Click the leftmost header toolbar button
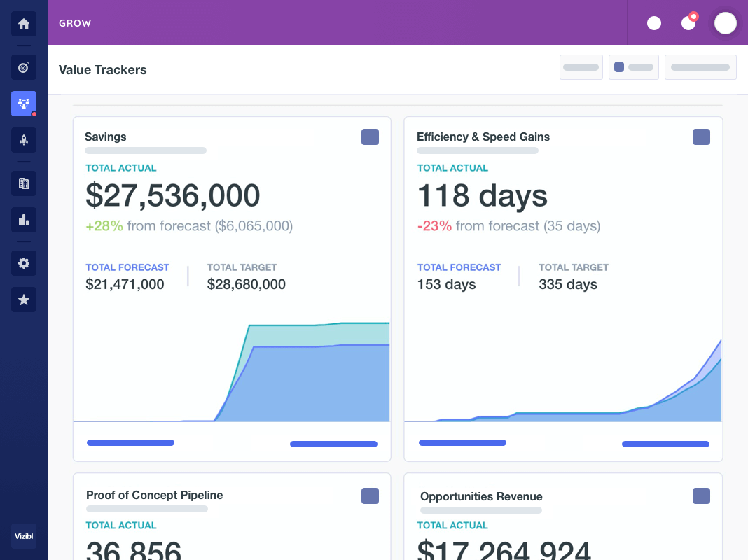The image size is (748, 560). 581,67
